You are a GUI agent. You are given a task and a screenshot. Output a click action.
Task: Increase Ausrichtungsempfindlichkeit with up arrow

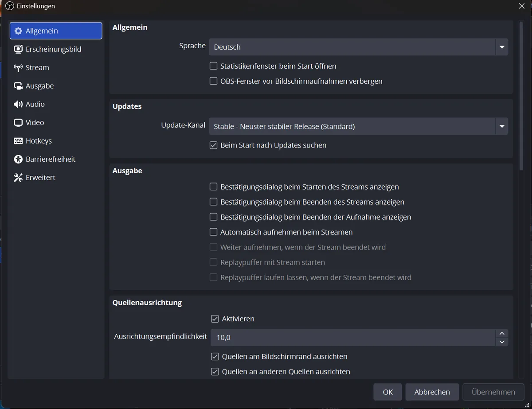pyautogui.click(x=502, y=333)
